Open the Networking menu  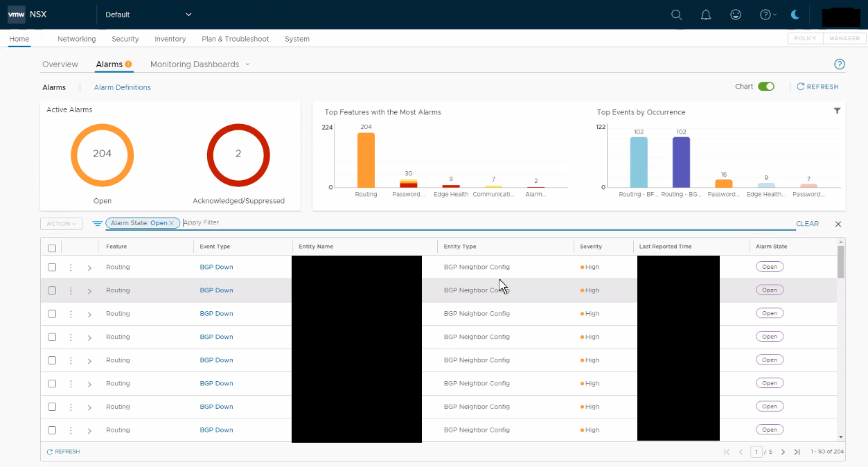point(77,39)
